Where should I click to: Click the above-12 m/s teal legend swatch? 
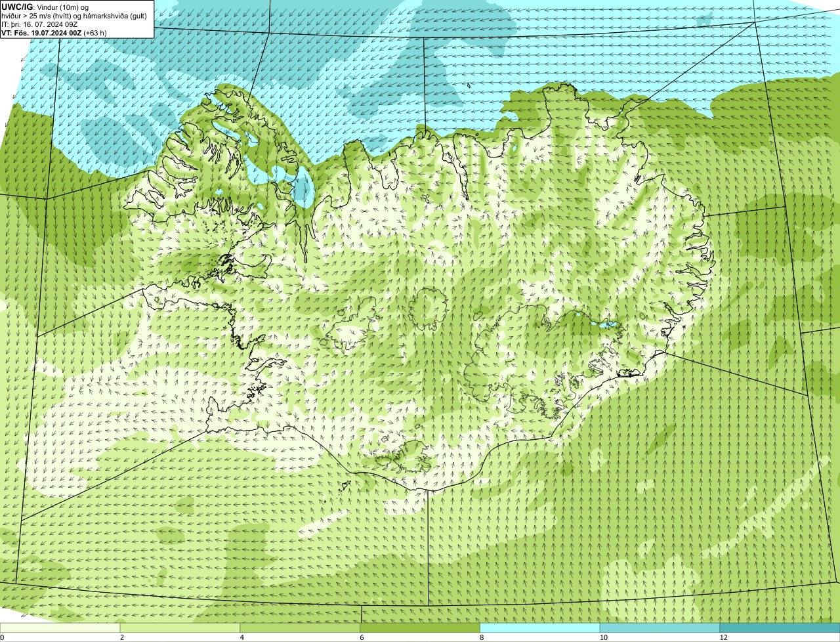(780, 628)
